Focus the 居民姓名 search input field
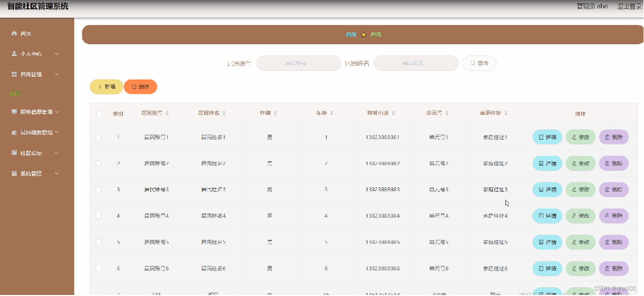The width and height of the screenshot is (644, 296). (416, 63)
